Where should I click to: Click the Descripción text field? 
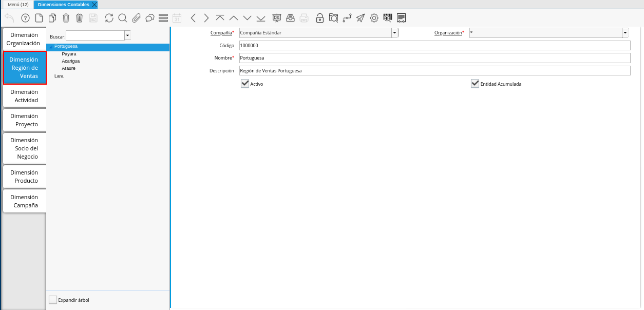point(434,71)
